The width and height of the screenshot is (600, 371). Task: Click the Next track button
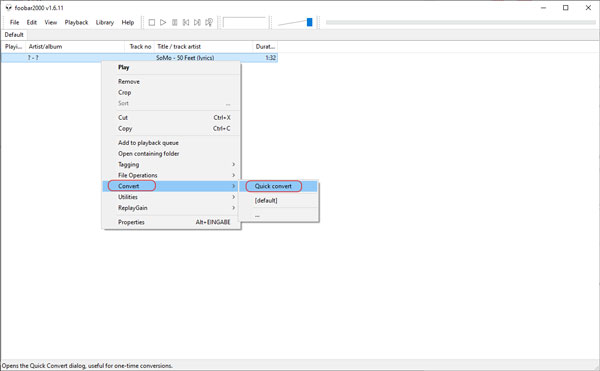[197, 23]
